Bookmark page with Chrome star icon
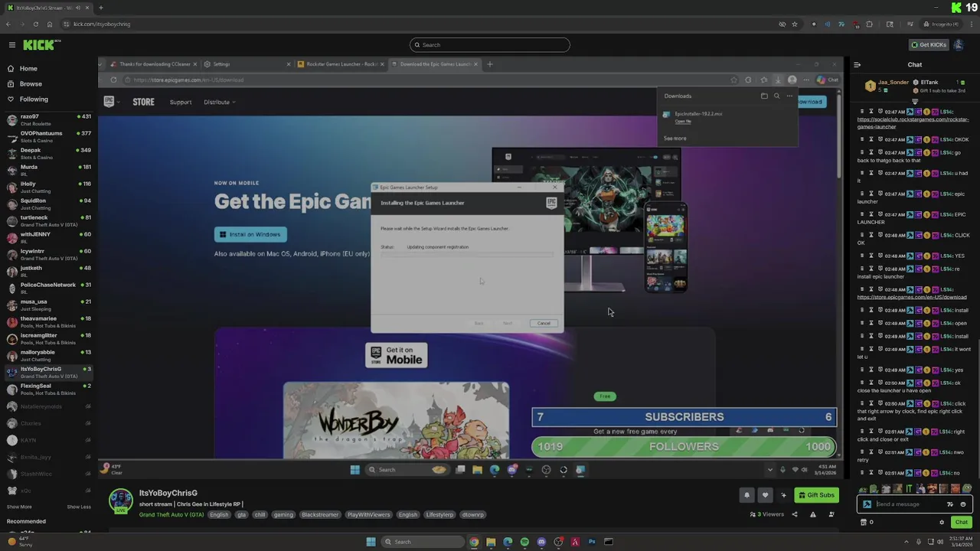This screenshot has height=551, width=980. pos(795,24)
